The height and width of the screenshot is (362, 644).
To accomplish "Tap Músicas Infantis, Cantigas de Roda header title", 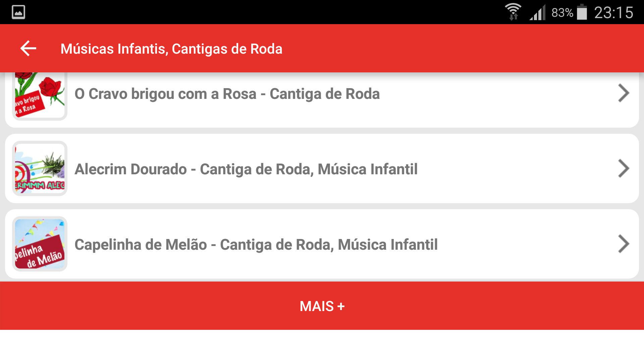I will pyautogui.click(x=171, y=49).
